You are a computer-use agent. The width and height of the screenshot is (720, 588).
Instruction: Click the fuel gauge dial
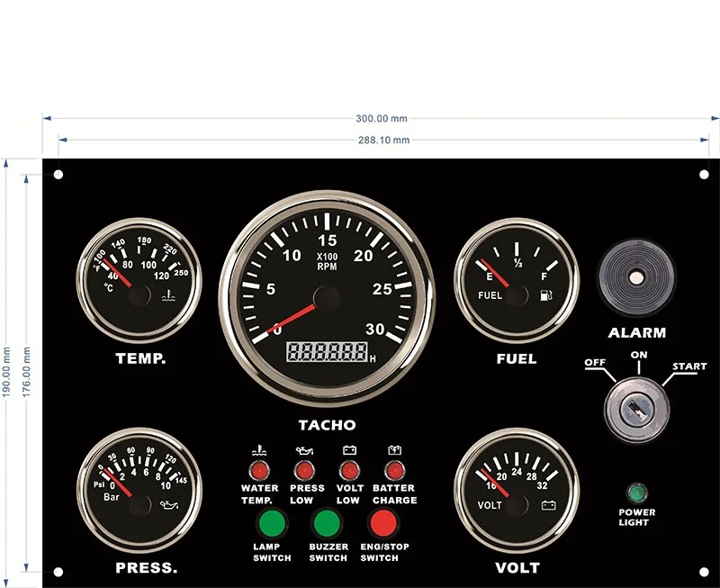pos(517,281)
